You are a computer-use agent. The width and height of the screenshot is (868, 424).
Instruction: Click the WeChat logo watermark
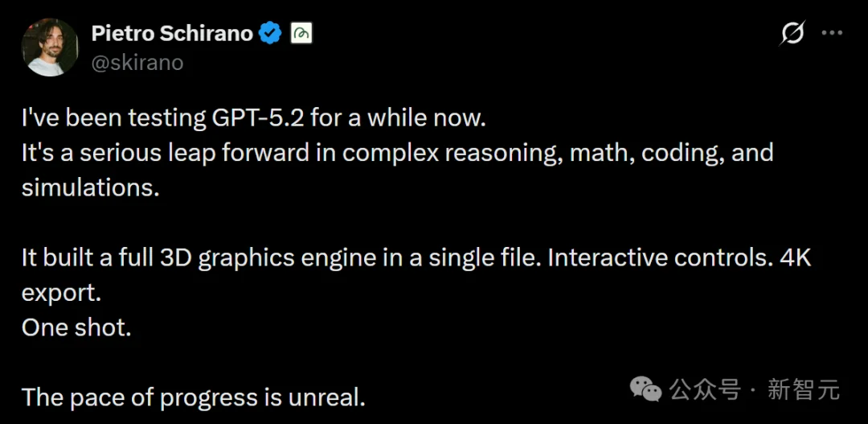coord(645,390)
